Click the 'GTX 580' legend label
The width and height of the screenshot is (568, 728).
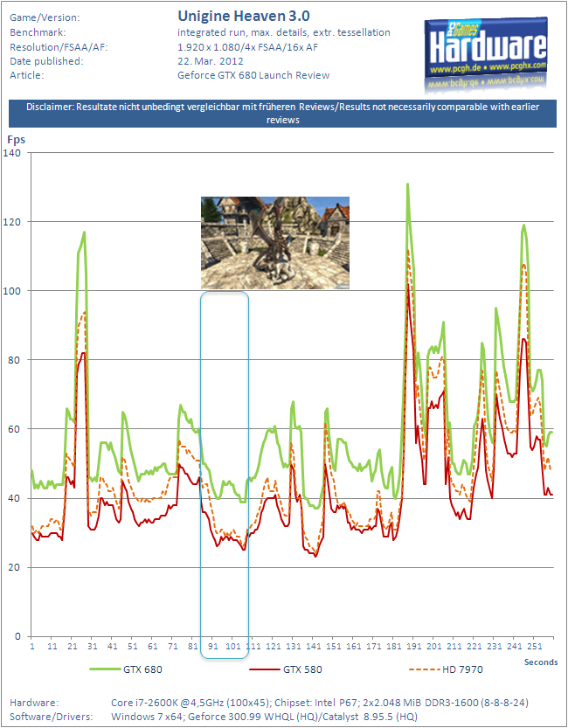pyautogui.click(x=302, y=669)
